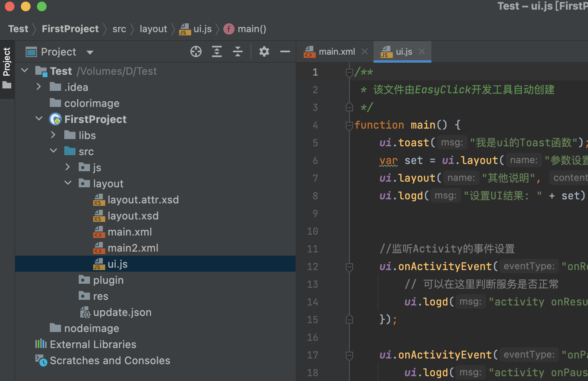Click the FirstProject module icon
Viewport: 588px width, 381px height.
pos(55,119)
